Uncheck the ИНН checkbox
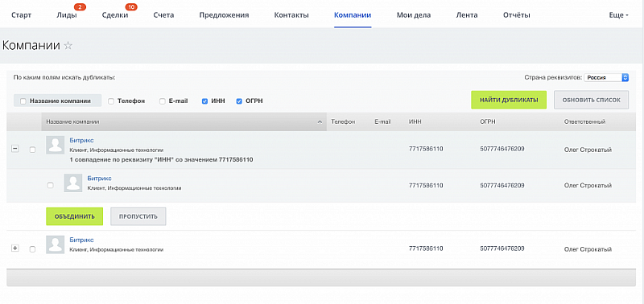The image size is (644, 304). click(x=204, y=101)
